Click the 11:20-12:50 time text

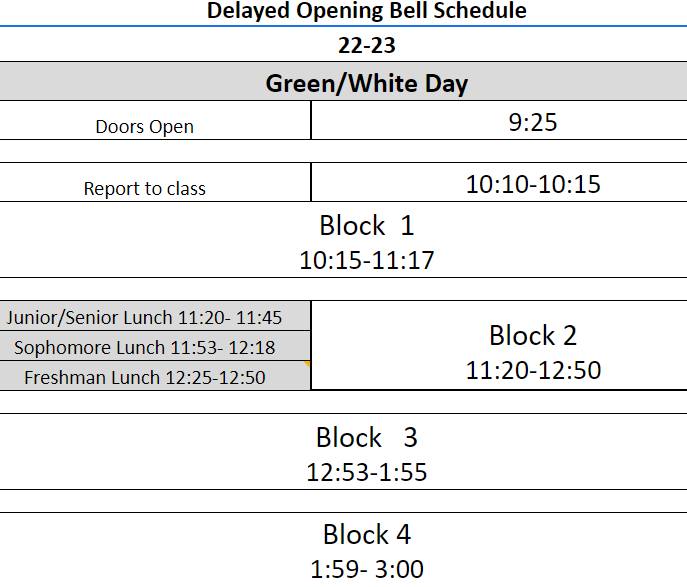pyautogui.click(x=533, y=370)
